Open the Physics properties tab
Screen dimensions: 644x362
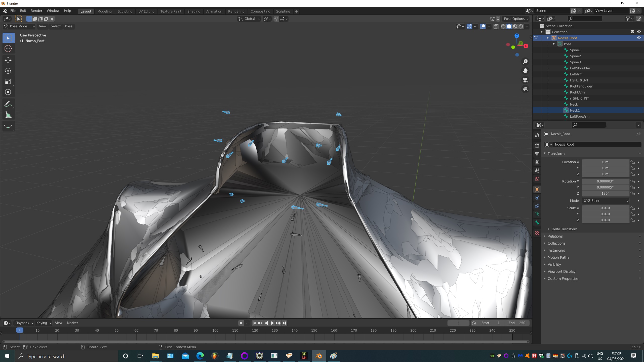coord(537,198)
